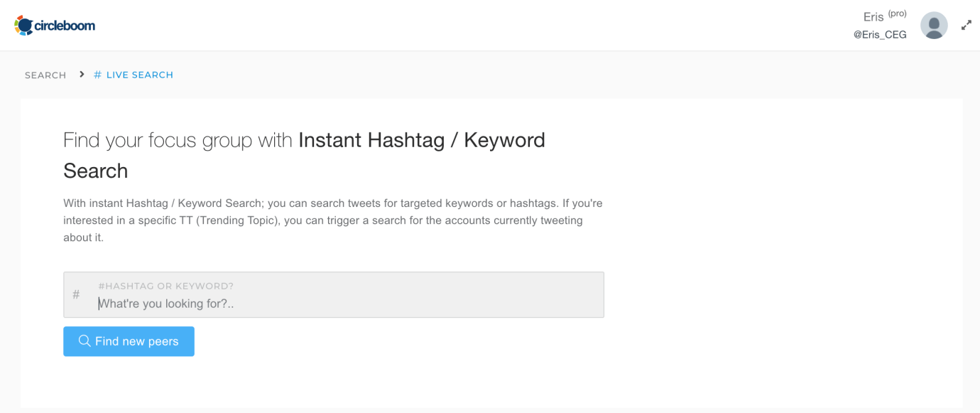Click the hashtag icon inside the search field
The width and height of the screenshot is (980, 413).
(77, 294)
